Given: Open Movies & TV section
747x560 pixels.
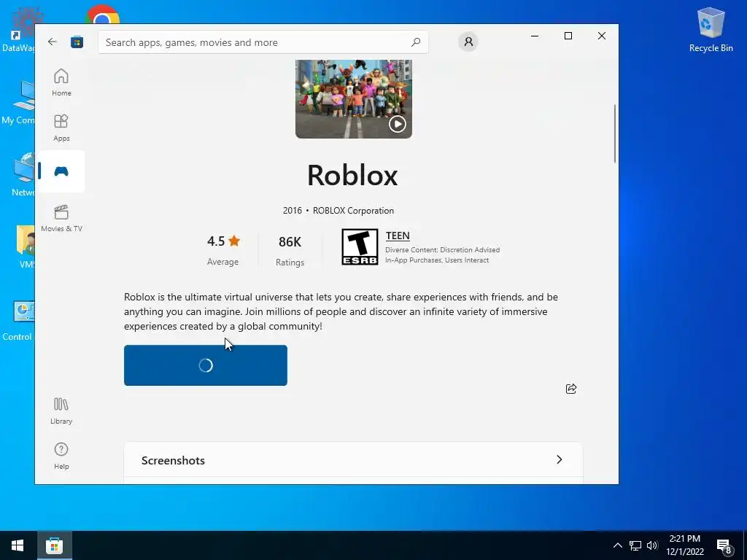Looking at the screenshot, I should pyautogui.click(x=61, y=218).
